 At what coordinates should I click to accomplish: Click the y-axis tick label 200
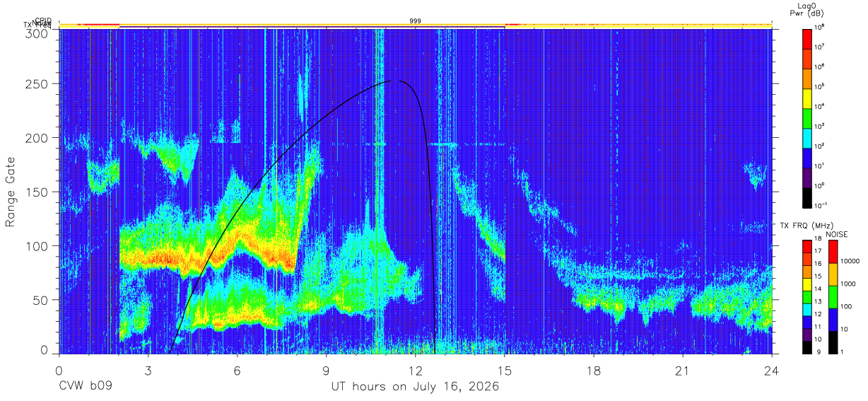point(37,138)
